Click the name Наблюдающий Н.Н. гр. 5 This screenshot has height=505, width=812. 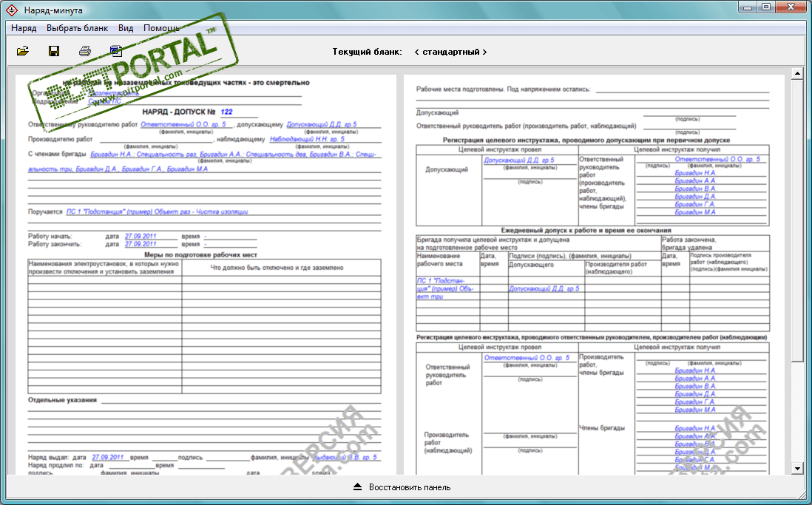pyautogui.click(x=307, y=139)
